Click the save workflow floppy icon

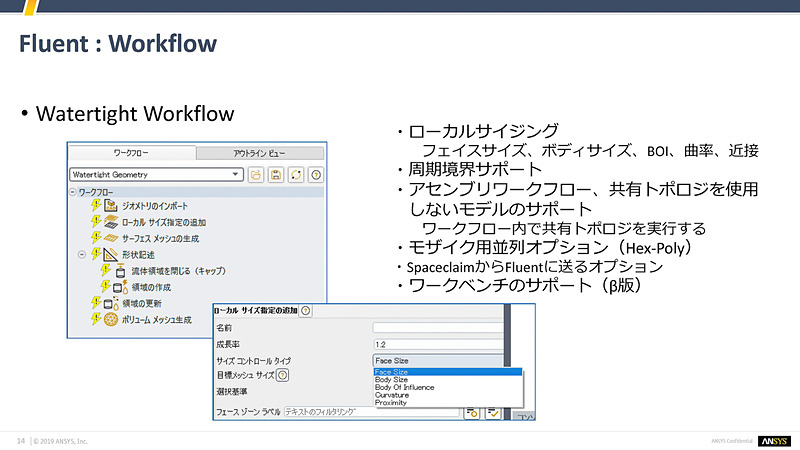[x=276, y=175]
